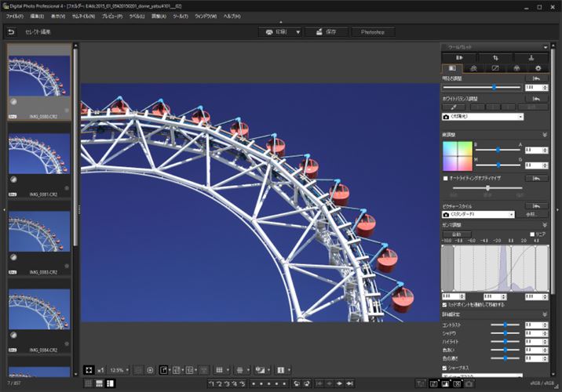Reset brightness adjustment with its undo button
Image resolution: width=562 pixels, height=392 pixels.
point(537,78)
